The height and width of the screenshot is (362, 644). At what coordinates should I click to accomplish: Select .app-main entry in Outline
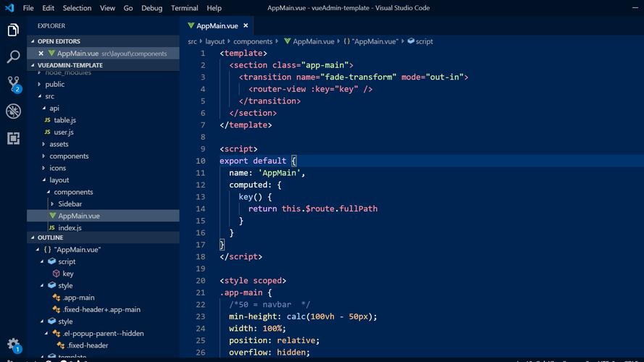pos(78,298)
